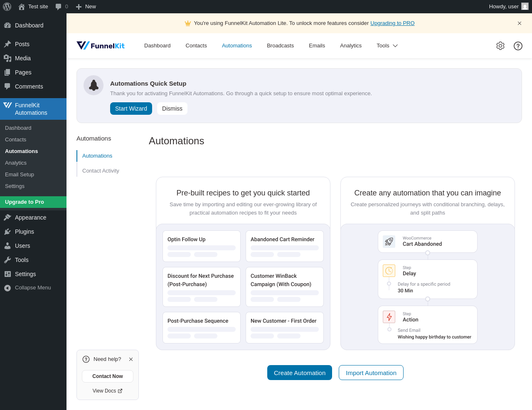Select Contact Activity in the side list
This screenshot has height=410, width=532.
coord(101,171)
